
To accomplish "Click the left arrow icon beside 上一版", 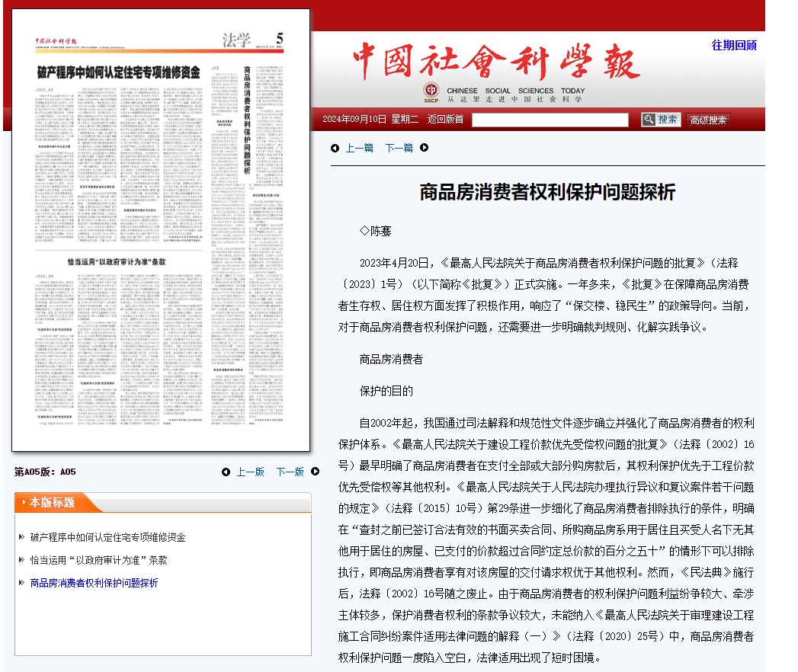I will (x=226, y=472).
